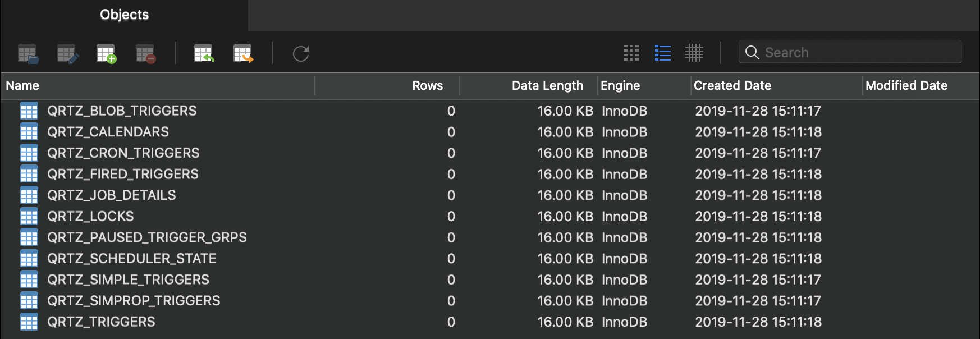Viewport: 980px width, 339px height.
Task: Click the Open Table toolbar icon
Action: click(28, 54)
